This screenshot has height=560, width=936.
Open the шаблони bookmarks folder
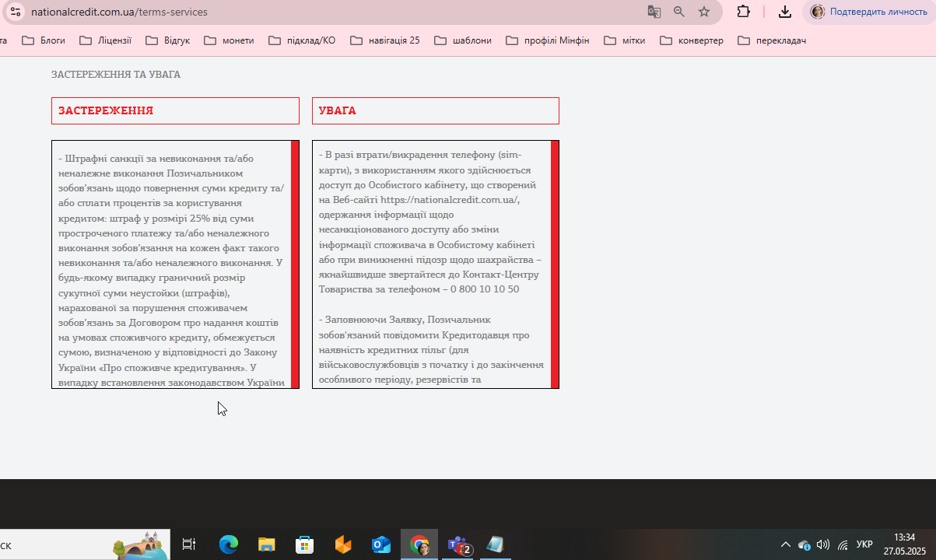click(x=463, y=40)
